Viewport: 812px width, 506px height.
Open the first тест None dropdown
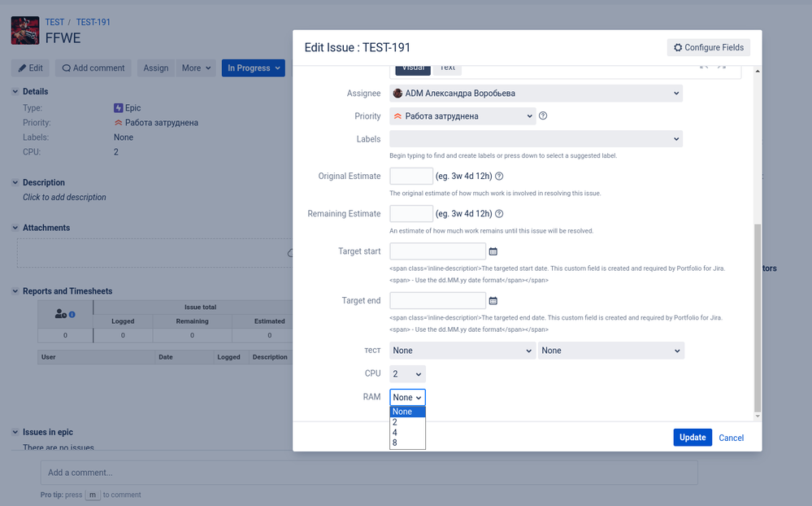462,351
